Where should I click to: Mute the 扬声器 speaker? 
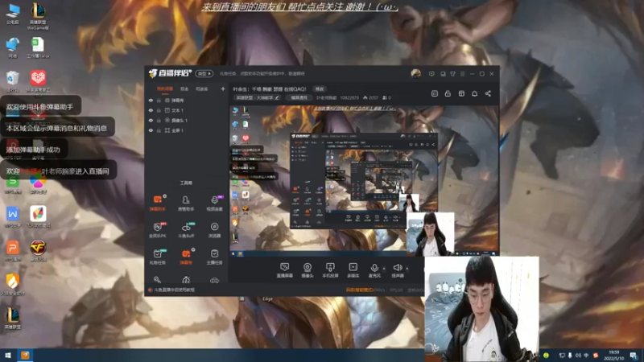coord(398,270)
